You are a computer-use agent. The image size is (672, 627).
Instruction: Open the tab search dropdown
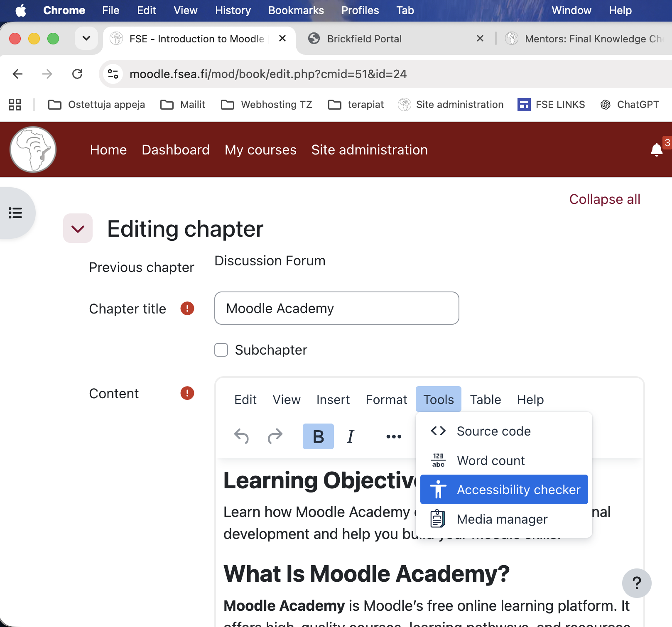[86, 39]
